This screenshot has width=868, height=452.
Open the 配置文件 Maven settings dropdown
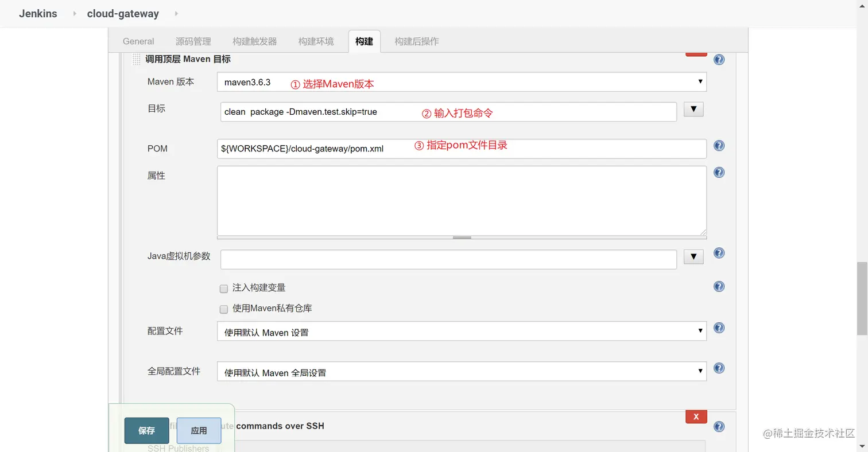(462, 331)
